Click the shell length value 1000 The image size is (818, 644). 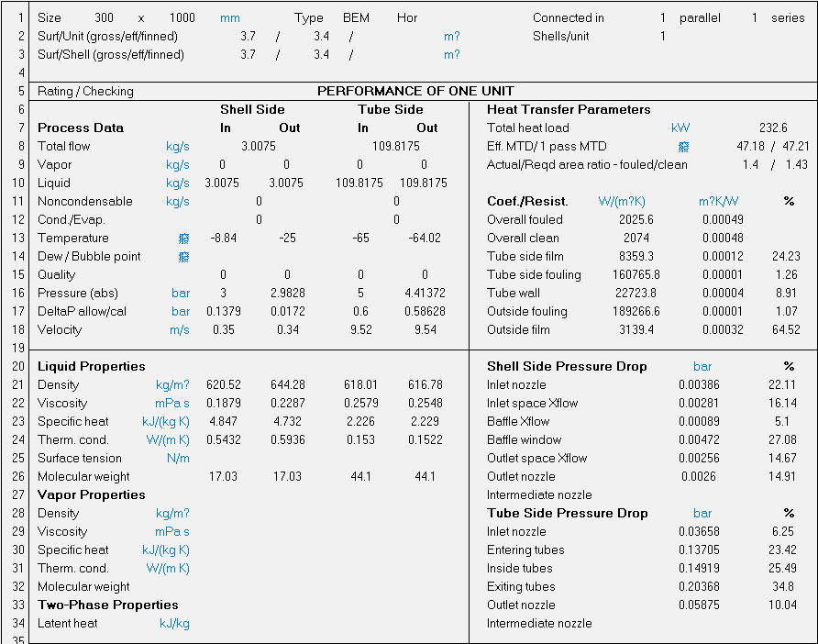182,17
